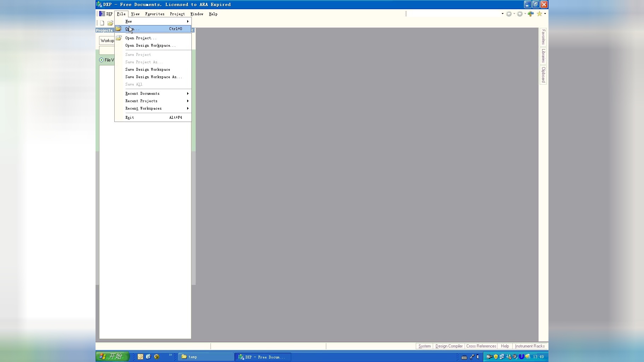Open the Favorites side panel tab

[x=543, y=37]
